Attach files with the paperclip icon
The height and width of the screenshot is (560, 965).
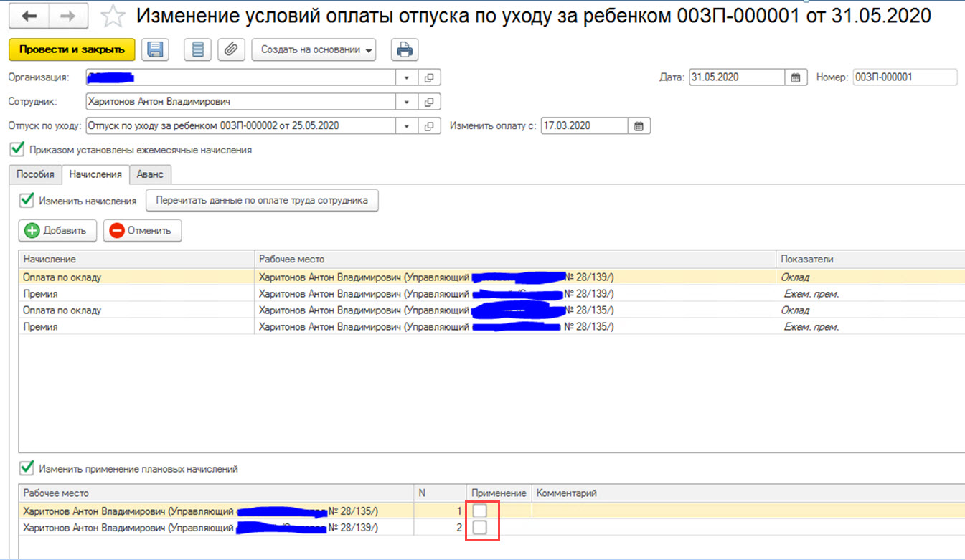[231, 49]
